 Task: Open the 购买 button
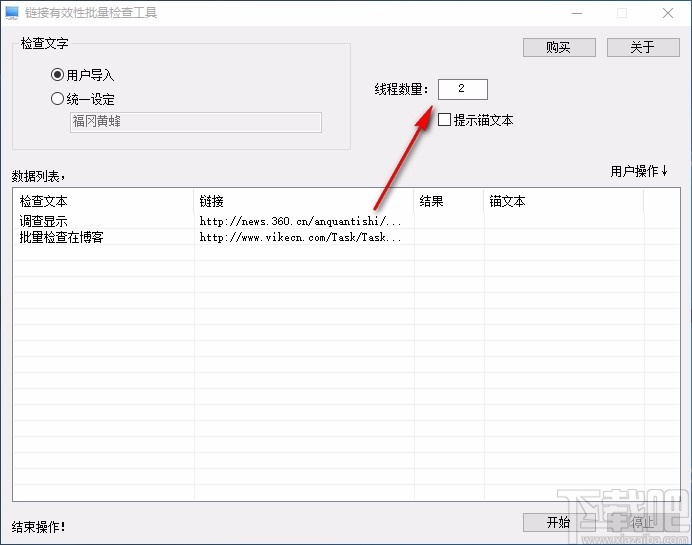[559, 47]
